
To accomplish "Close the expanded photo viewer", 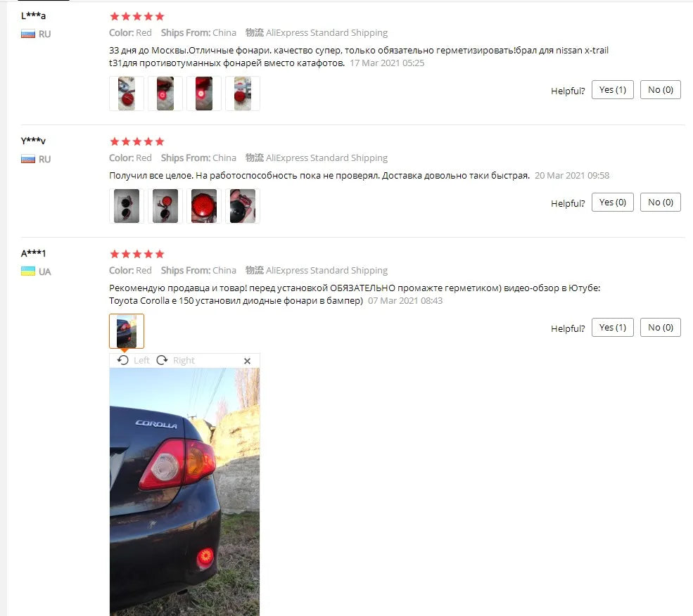I will (x=247, y=361).
